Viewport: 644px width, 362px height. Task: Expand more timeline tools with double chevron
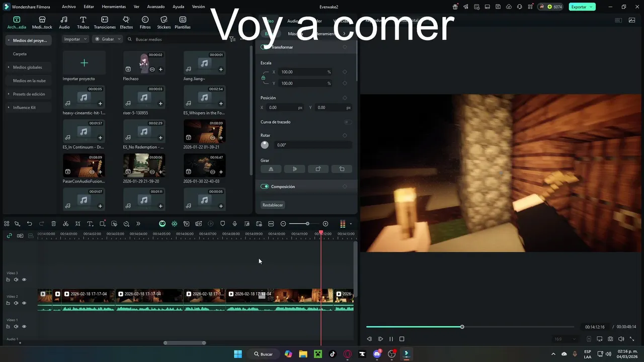(x=138, y=224)
